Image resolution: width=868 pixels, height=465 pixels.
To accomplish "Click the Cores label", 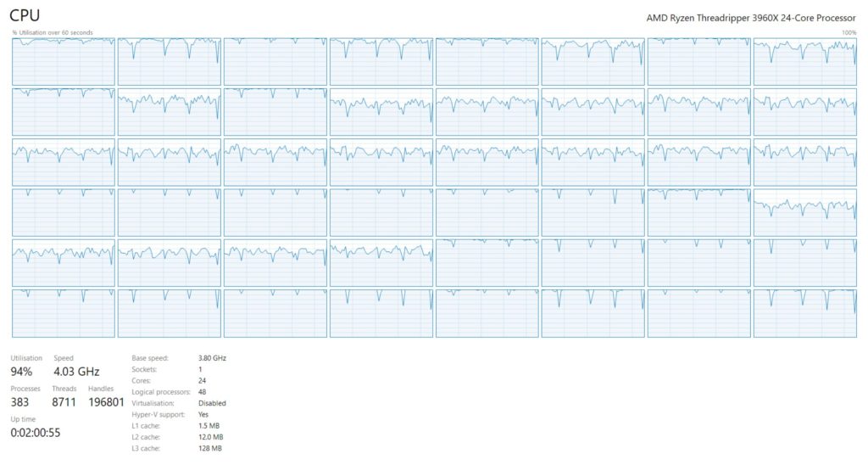I will pyautogui.click(x=142, y=381).
